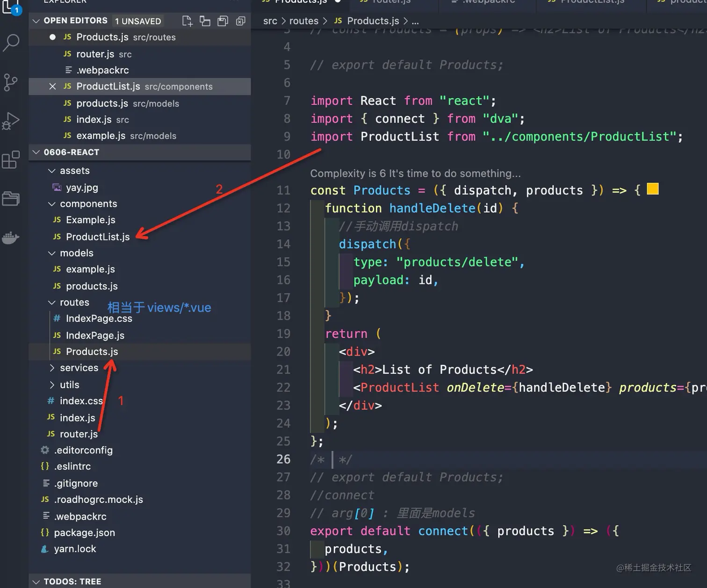Click Close All Editors icon
The width and height of the screenshot is (707, 588).
240,21
